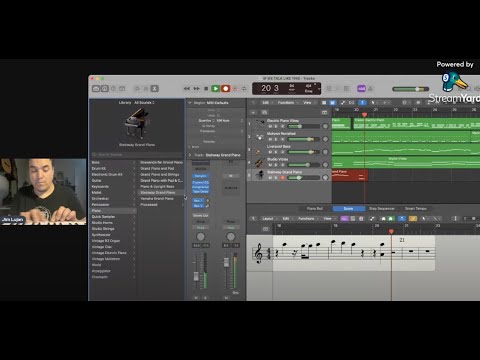Toggle record enable on Steinway Grand Piano track
This screenshot has height=360, width=480.
(x=282, y=178)
